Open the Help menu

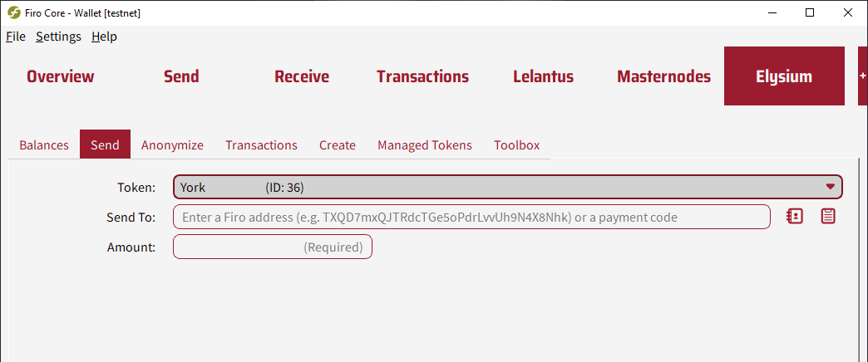tap(104, 37)
